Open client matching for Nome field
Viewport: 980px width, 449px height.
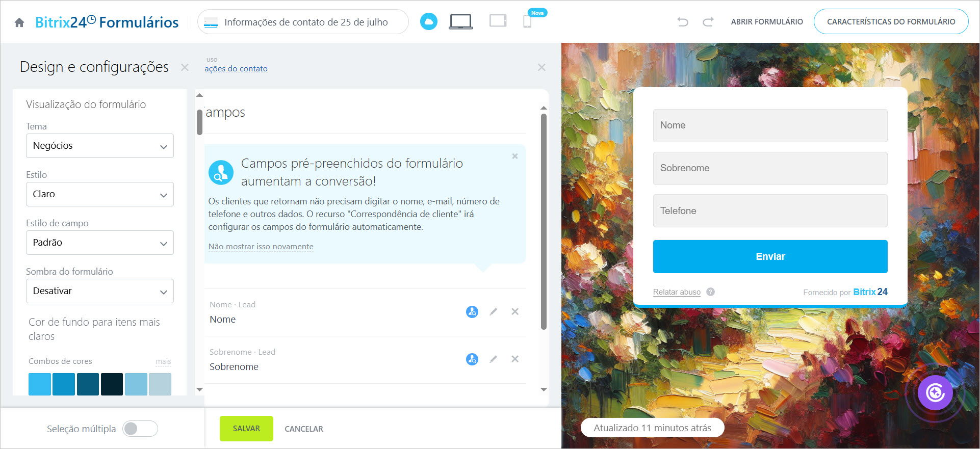[472, 311]
